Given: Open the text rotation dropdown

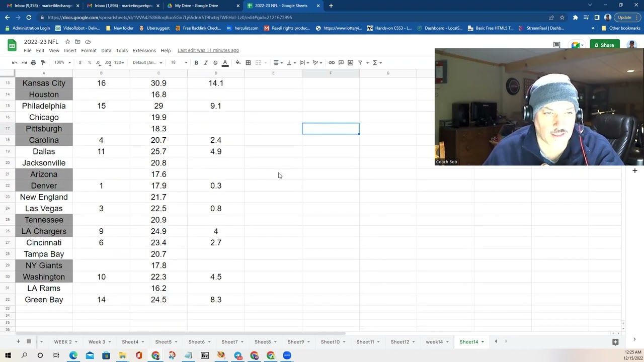Looking at the screenshot, I should [317, 62].
